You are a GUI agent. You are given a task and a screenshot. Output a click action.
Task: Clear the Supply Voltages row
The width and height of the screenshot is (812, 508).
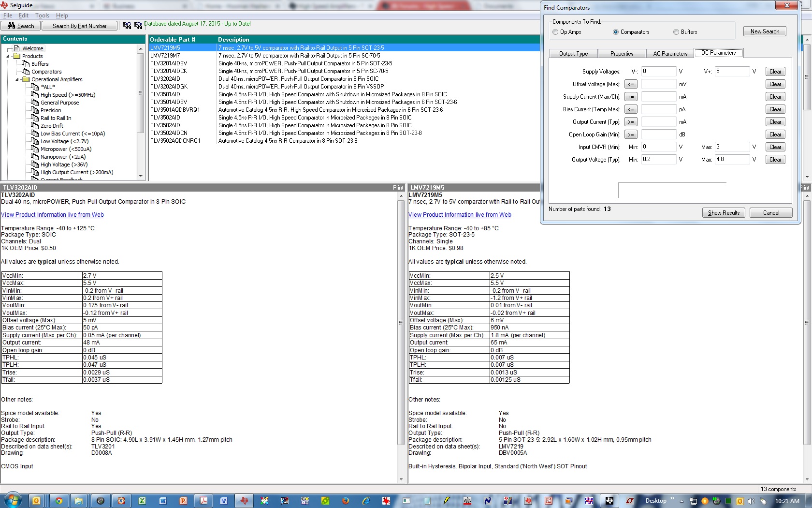[x=775, y=72]
